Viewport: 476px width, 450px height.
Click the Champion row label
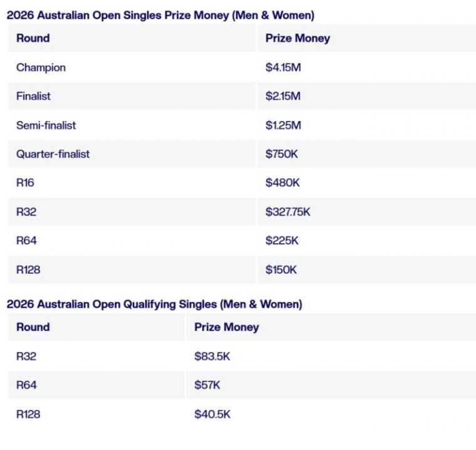(41, 68)
